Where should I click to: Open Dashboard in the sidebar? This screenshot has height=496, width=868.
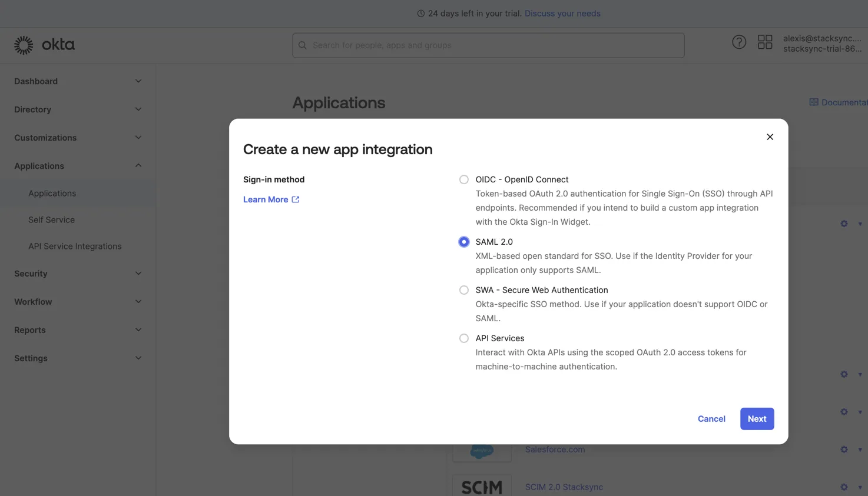tap(36, 81)
